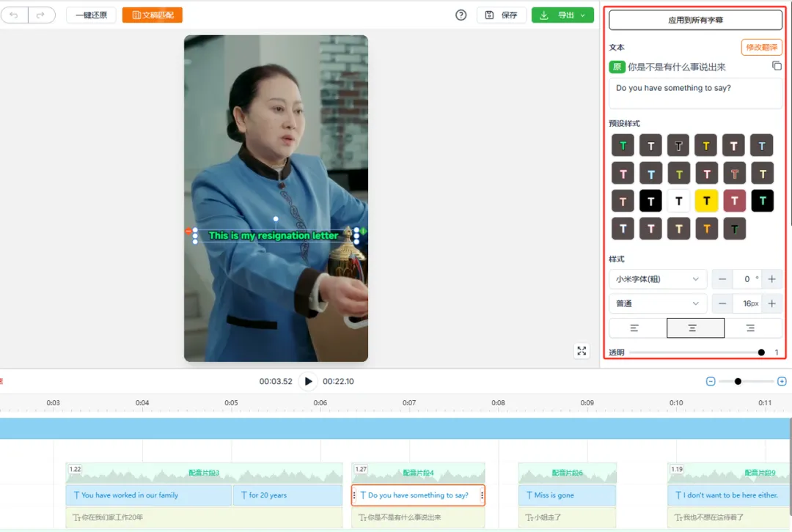Click the 配音片段4 audio segment
The image size is (792, 532).
point(418,473)
